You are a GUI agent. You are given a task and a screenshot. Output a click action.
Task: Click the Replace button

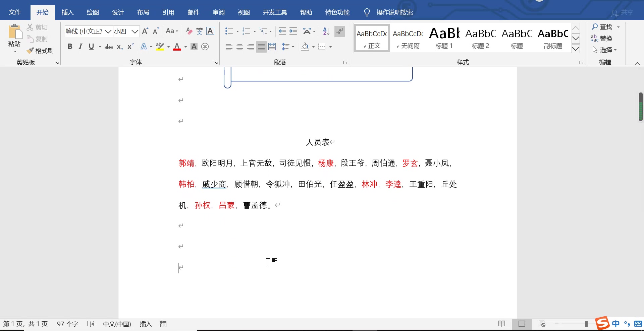[x=602, y=39]
